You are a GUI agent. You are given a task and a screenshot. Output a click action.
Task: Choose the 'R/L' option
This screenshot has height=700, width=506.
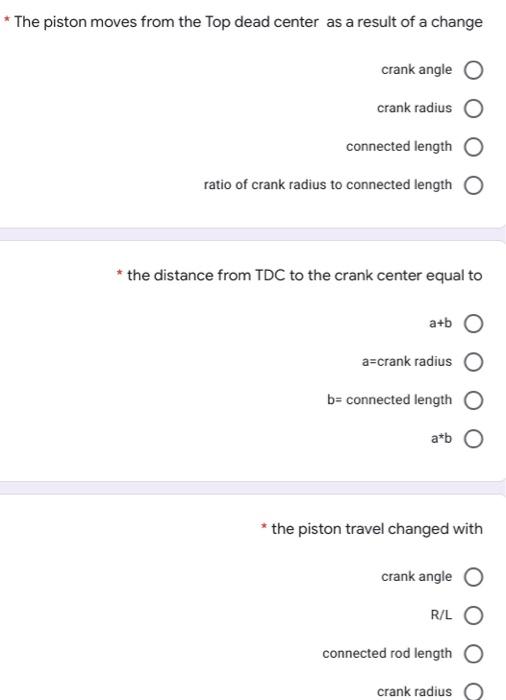(x=473, y=616)
